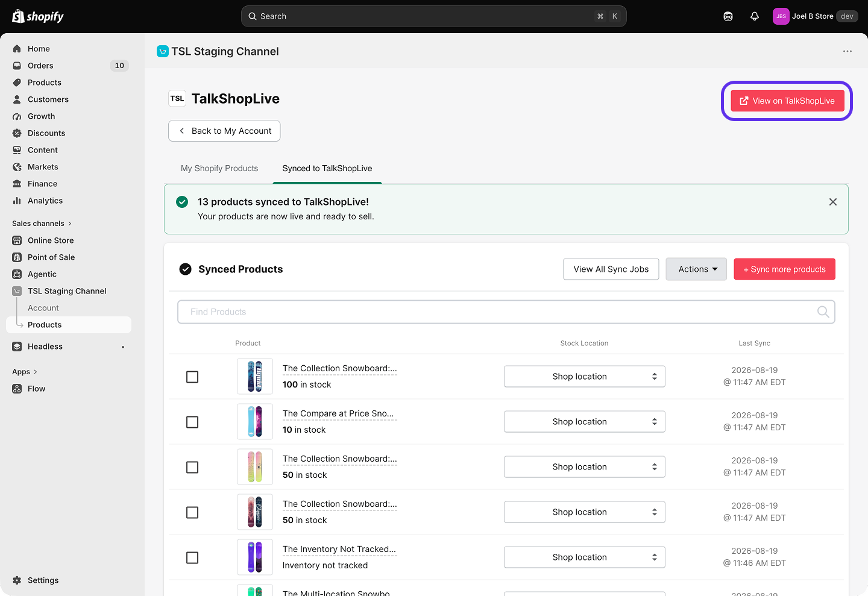
Task: Tick the checkbox for the dark red snowboard row
Action: tap(192, 512)
